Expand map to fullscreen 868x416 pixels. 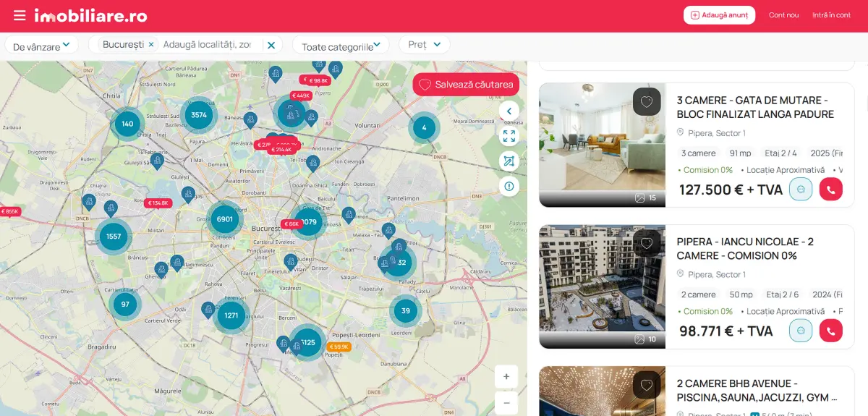pyautogui.click(x=509, y=136)
